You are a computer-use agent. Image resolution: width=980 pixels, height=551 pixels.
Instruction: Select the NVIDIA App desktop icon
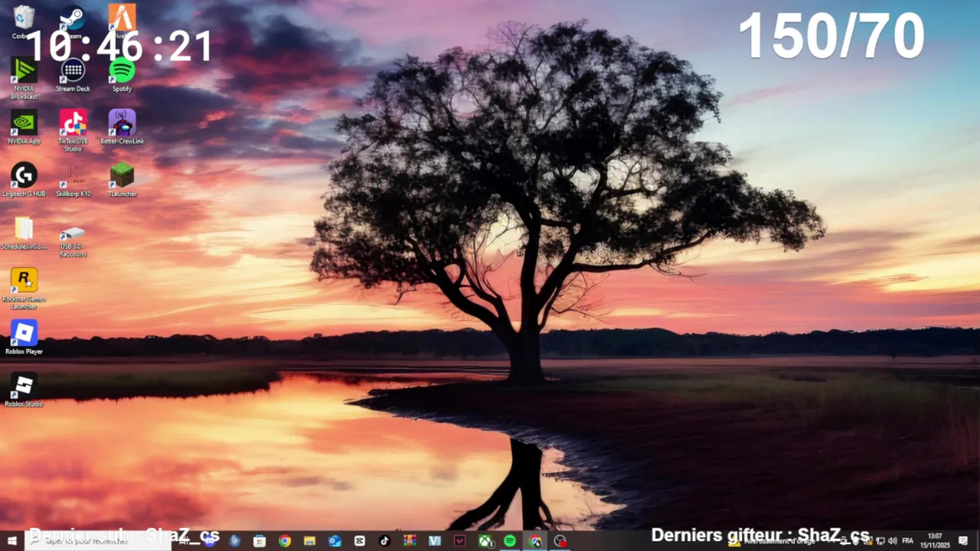click(x=24, y=127)
